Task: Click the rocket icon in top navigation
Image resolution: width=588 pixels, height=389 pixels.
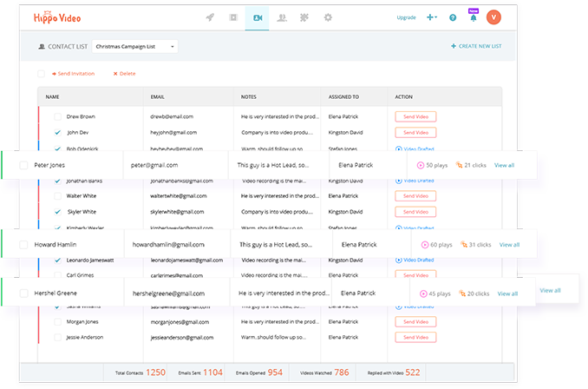Action: (210, 17)
